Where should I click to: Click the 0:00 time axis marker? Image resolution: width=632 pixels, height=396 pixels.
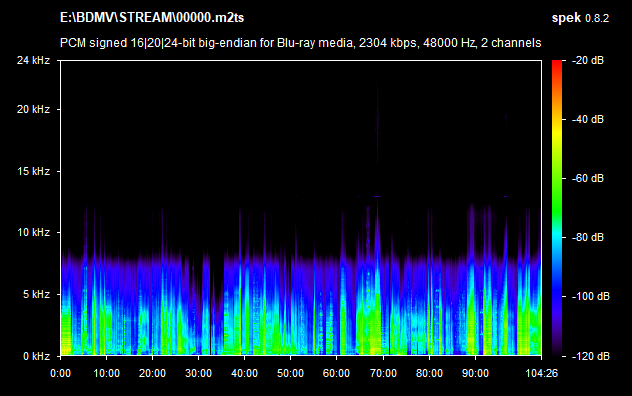[60, 373]
